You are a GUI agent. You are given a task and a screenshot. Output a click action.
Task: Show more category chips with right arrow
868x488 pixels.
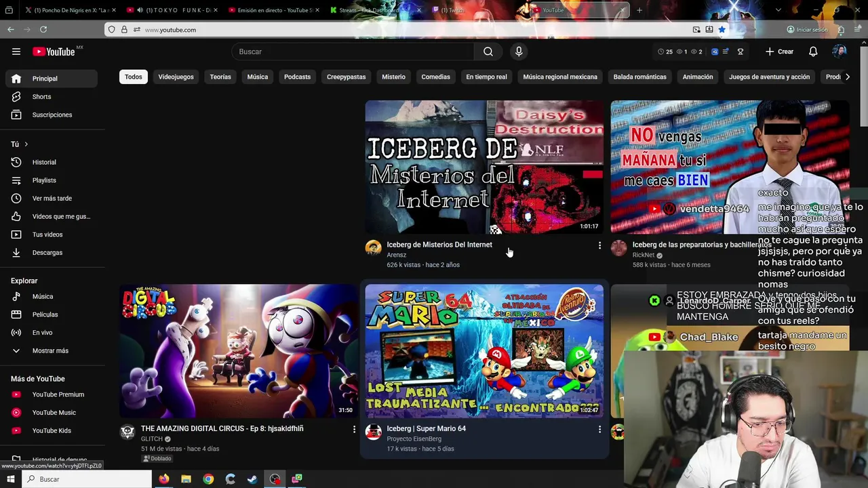(x=847, y=77)
